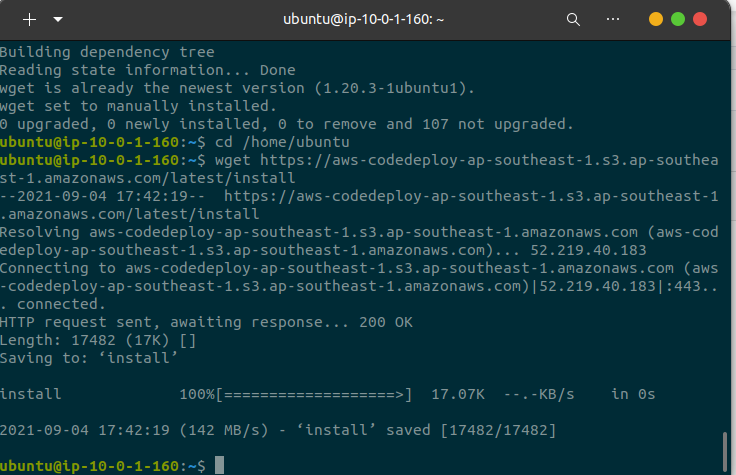The width and height of the screenshot is (736, 475).
Task: Click 'st-1.amazonaws.com/latest/install' wrapped line
Action: point(147,178)
